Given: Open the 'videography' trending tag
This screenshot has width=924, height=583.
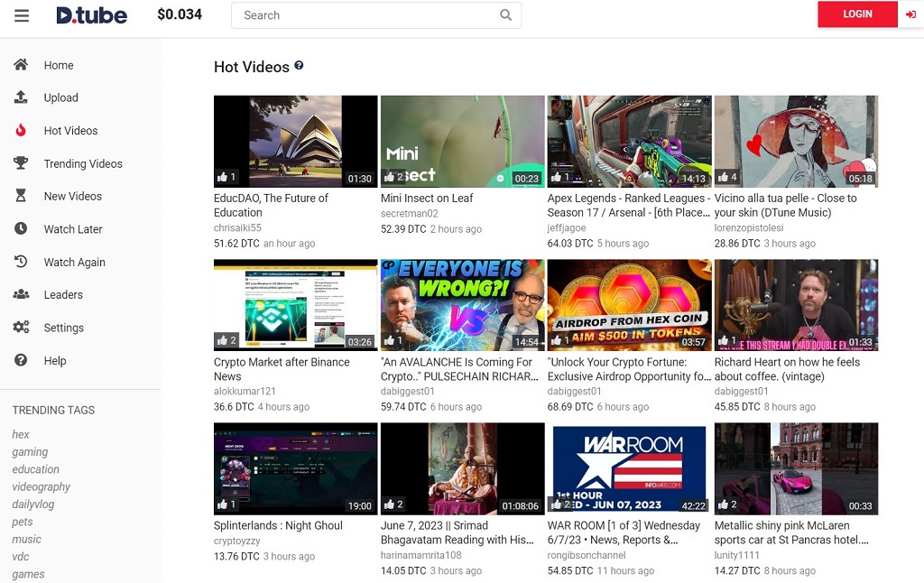Looking at the screenshot, I should tap(42, 487).
